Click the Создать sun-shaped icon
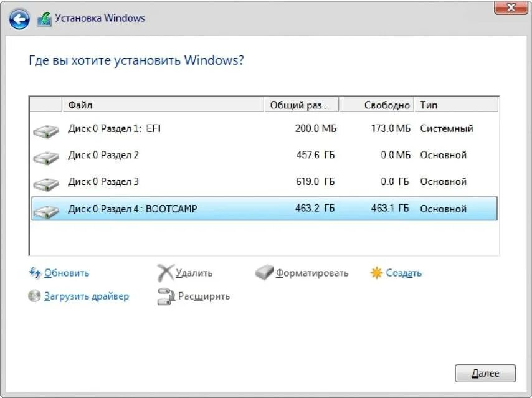Viewport: 532px width, 398px height. pos(376,272)
